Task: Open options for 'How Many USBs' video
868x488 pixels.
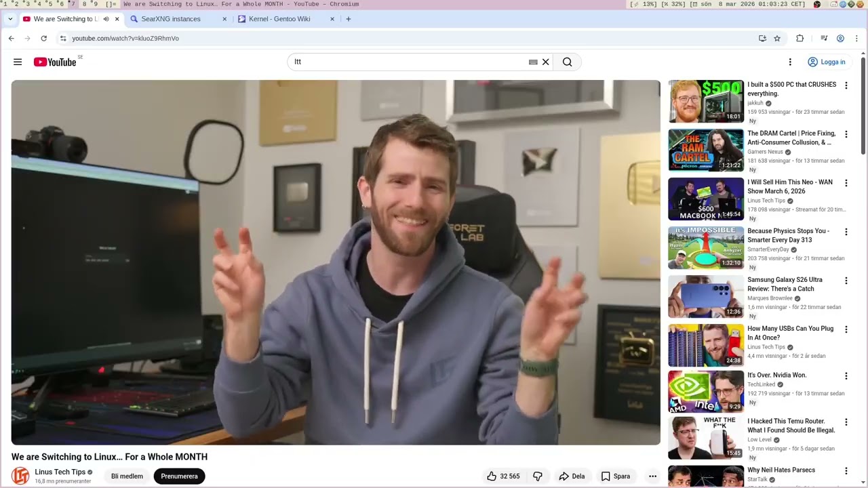Action: coord(846,329)
